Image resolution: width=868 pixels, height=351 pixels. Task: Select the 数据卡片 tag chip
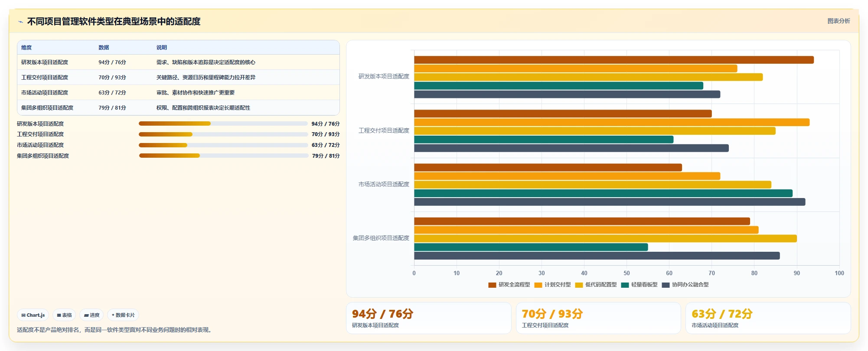[123, 315]
